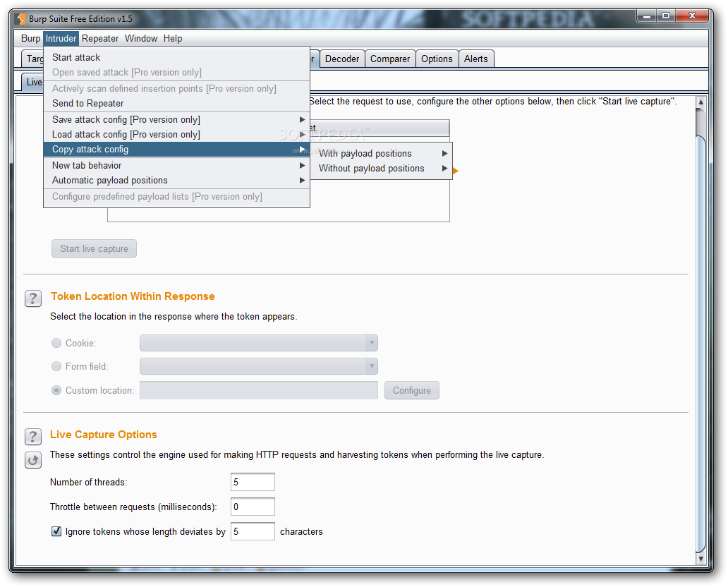Viewport: 728px width, 587px height.
Task: Click Open saved attack menu entry
Action: [x=176, y=72]
